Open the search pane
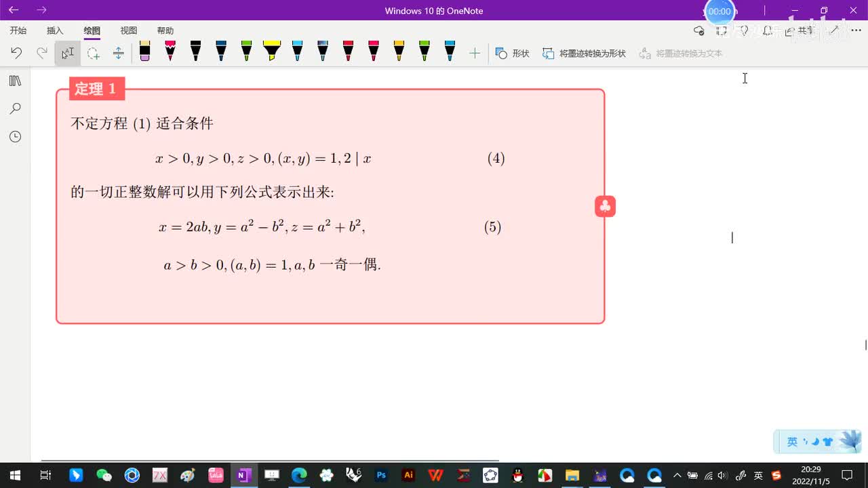 pyautogui.click(x=15, y=108)
